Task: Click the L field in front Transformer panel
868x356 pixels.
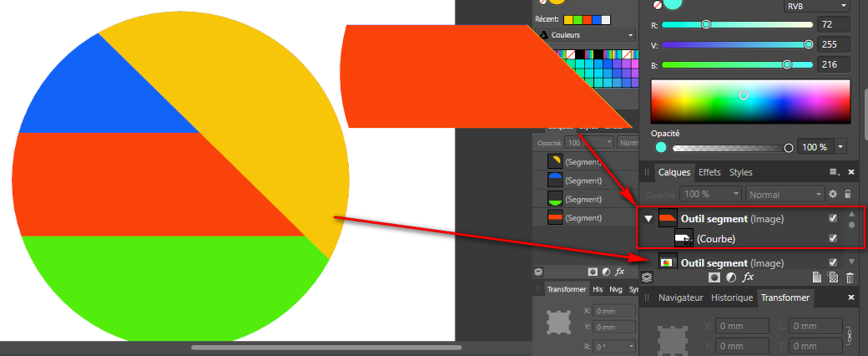Action: click(x=815, y=326)
